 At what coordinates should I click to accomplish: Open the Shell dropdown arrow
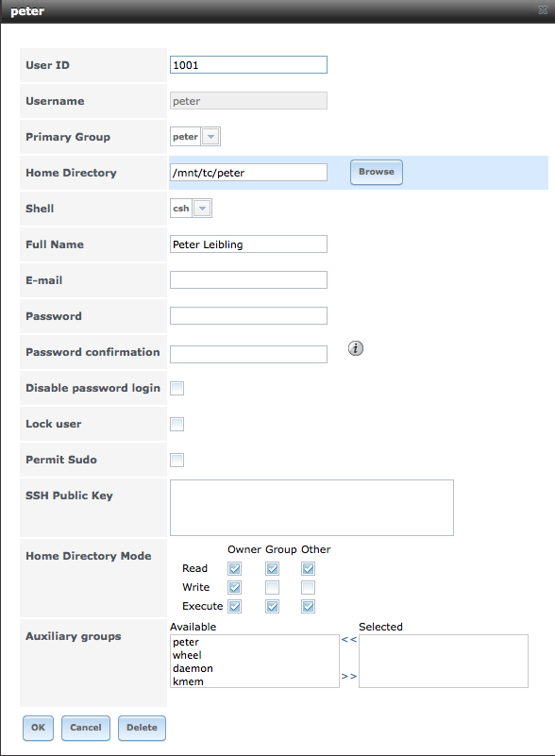point(203,209)
